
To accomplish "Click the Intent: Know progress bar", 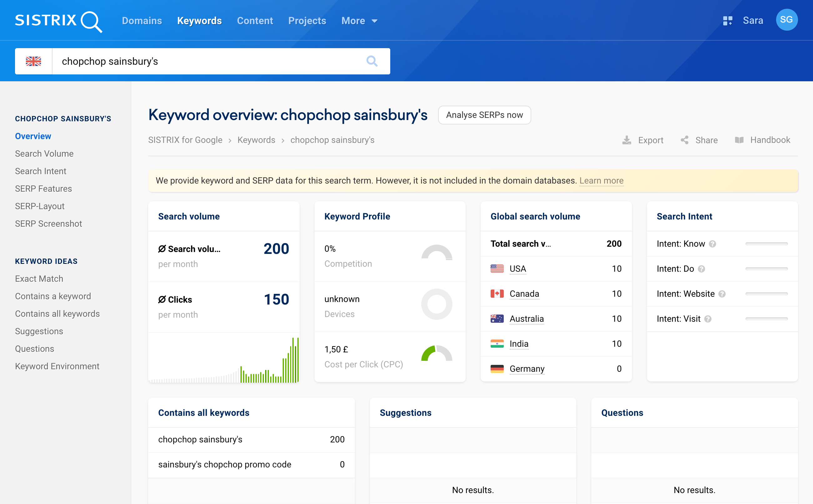I will 766,244.
